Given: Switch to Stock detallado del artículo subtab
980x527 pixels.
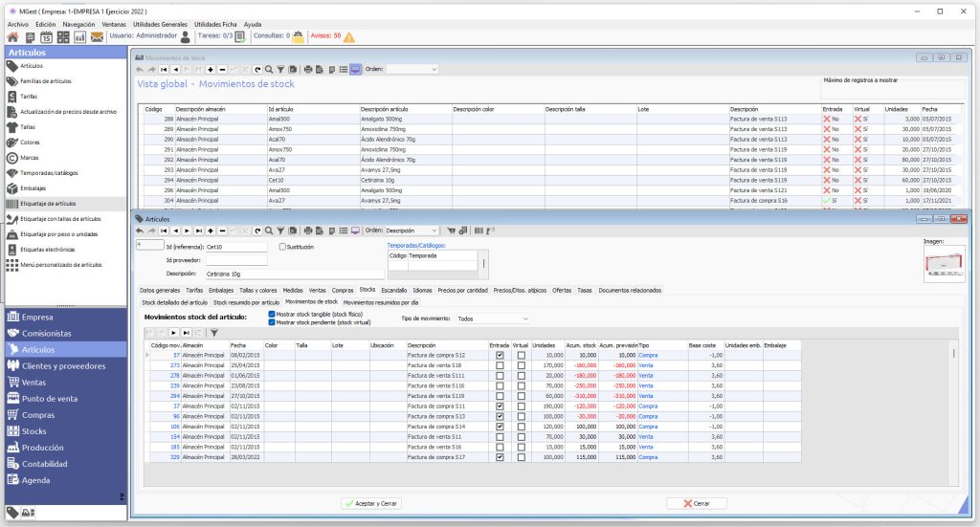Looking at the screenshot, I should point(174,302).
